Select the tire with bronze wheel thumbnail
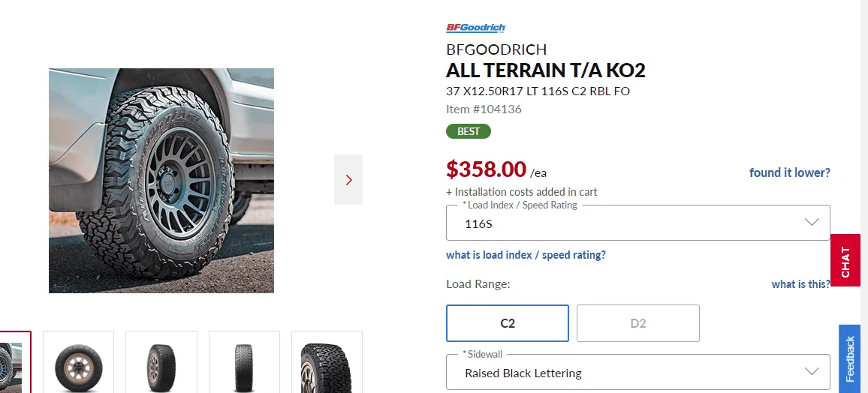 [x=79, y=363]
